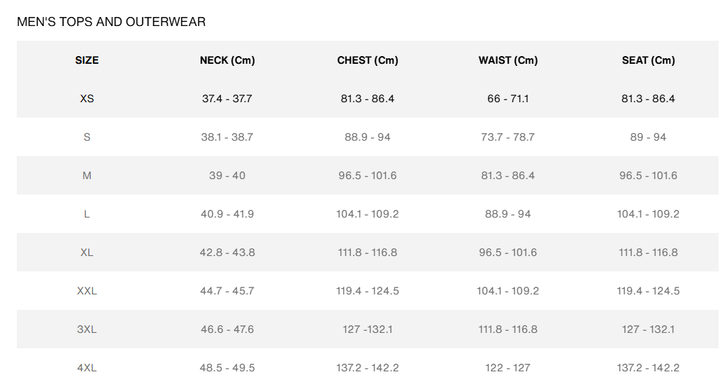Viewport: 720px width, 389px height.
Task: Select seat value 89 - 94
Action: click(x=648, y=137)
